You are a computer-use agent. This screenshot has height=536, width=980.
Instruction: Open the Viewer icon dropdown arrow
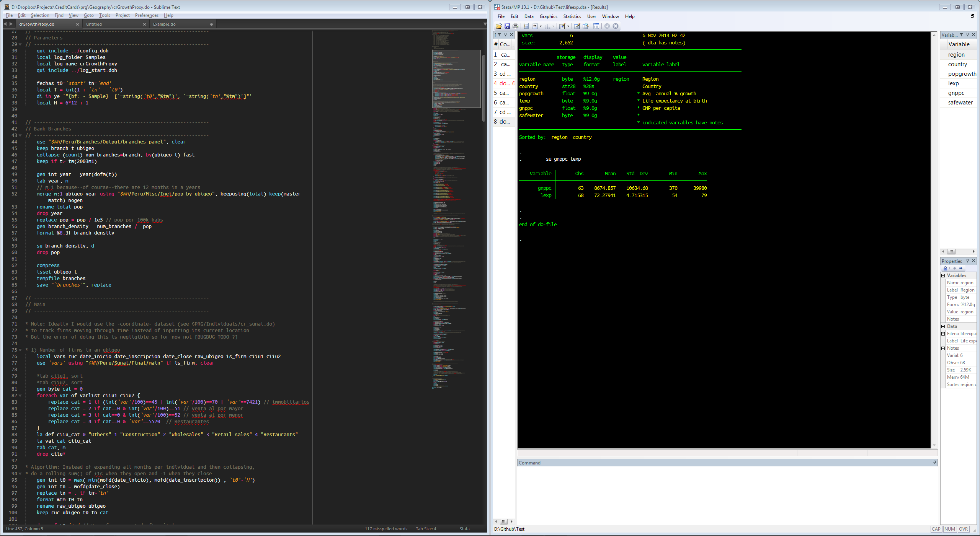541,26
